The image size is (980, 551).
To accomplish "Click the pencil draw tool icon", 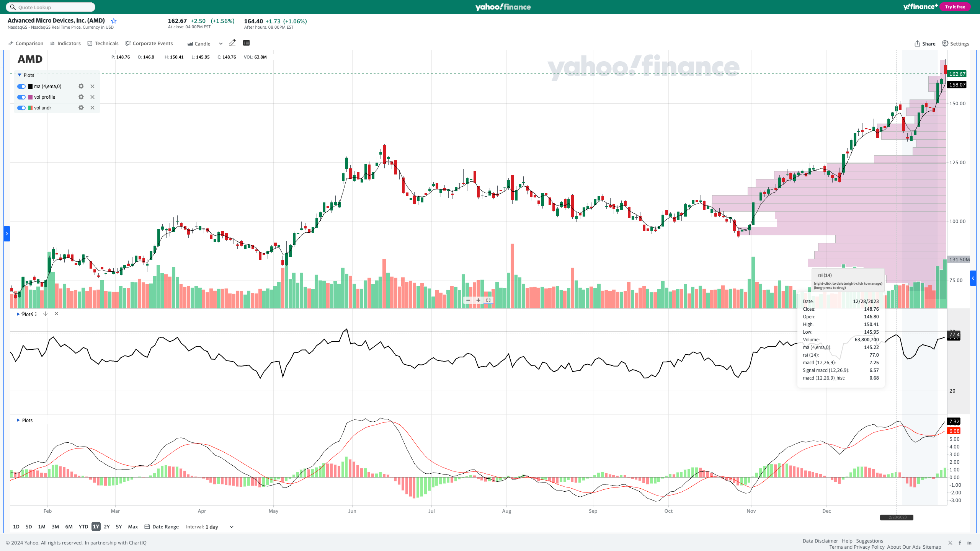I will tap(232, 43).
